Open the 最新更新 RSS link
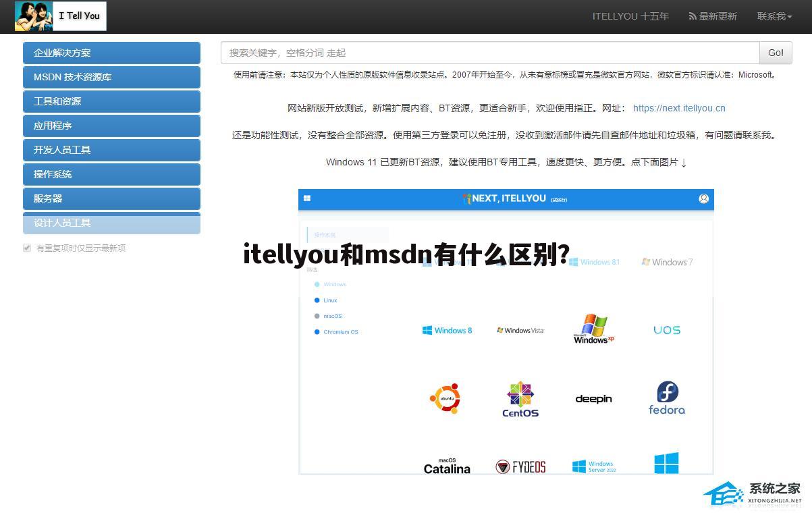 713,16
